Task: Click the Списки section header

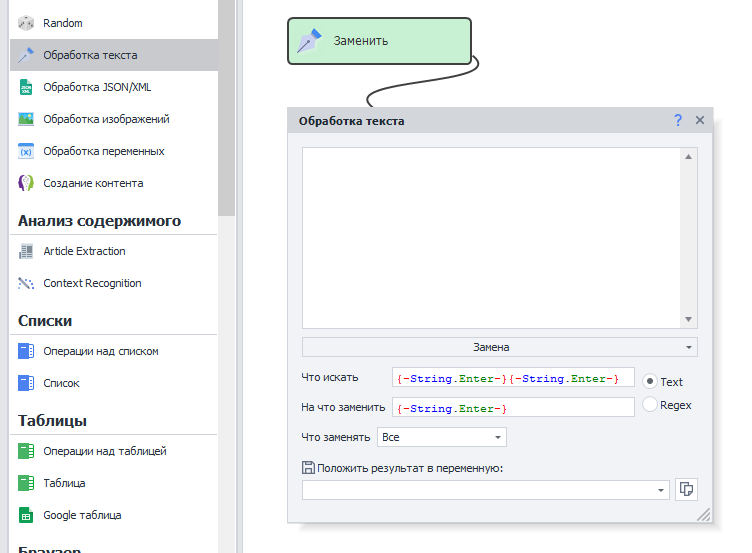Action: point(45,321)
